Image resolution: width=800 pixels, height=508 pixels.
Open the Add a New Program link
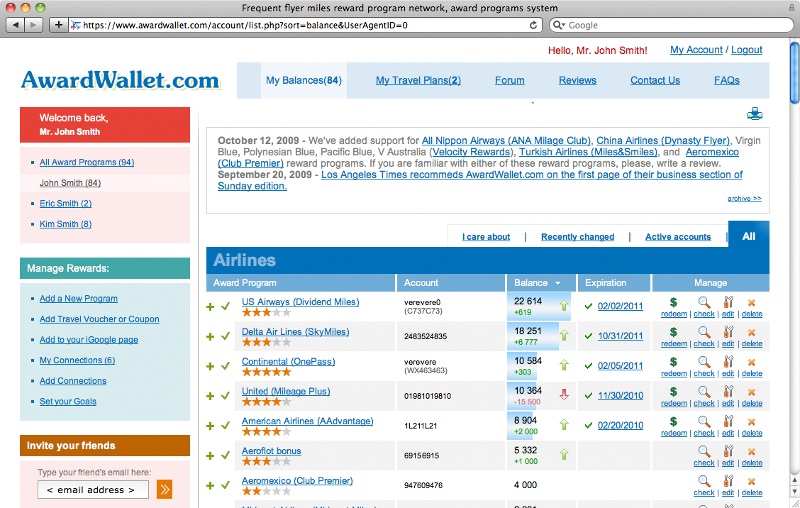pyautogui.click(x=79, y=298)
